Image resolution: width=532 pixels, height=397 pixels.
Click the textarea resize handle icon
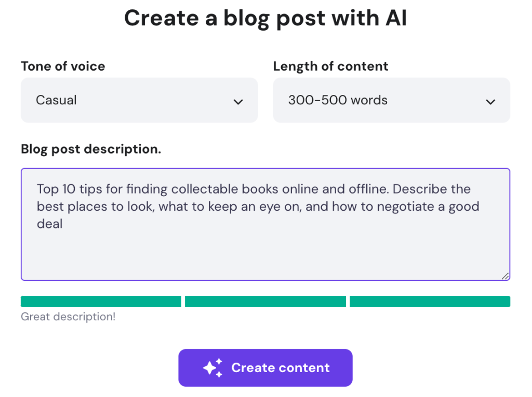[x=505, y=276]
